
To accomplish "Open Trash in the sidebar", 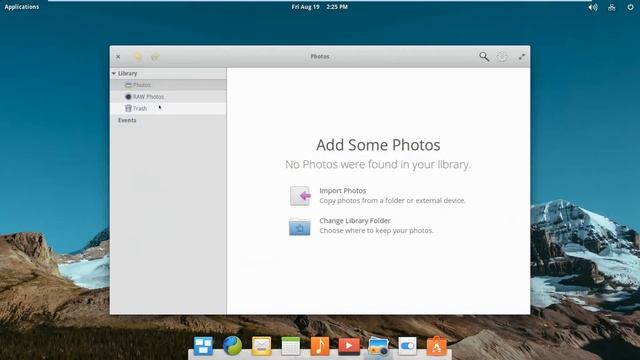I will [x=168, y=109].
